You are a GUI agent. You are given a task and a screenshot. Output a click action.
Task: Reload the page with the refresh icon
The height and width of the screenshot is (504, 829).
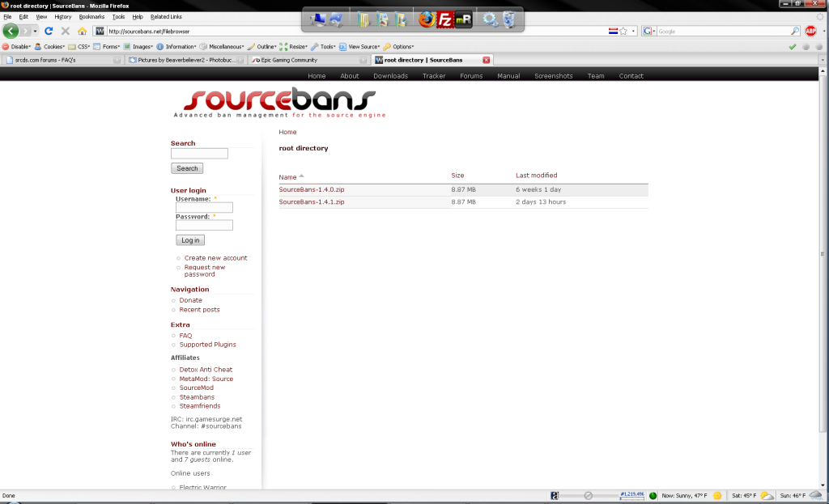click(49, 31)
